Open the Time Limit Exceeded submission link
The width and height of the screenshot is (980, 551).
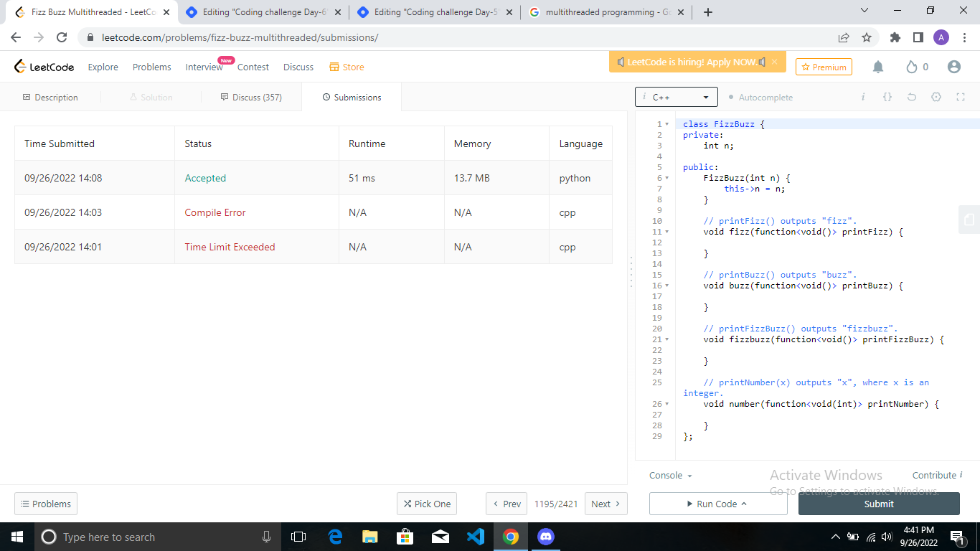230,247
